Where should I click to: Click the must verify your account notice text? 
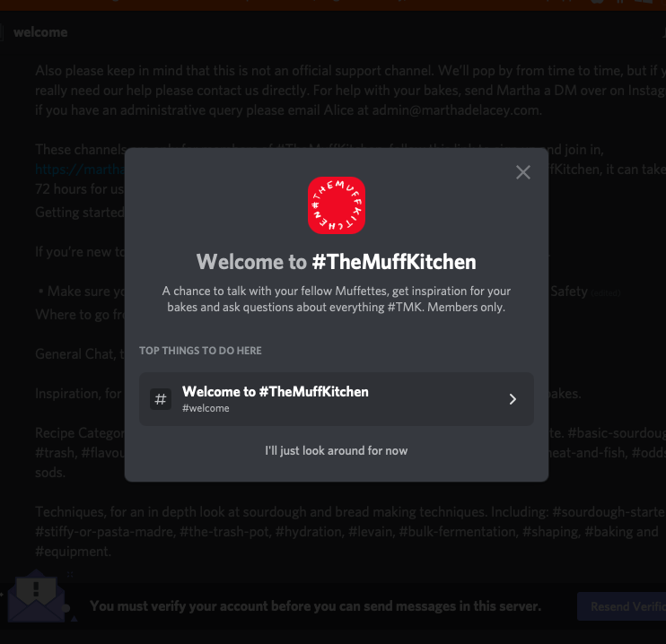tap(316, 606)
